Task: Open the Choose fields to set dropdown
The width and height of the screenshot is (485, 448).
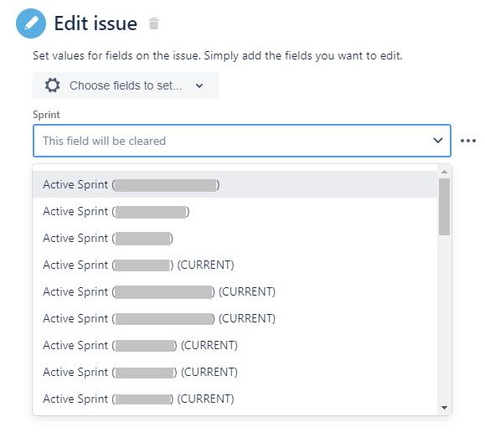Action: [126, 85]
